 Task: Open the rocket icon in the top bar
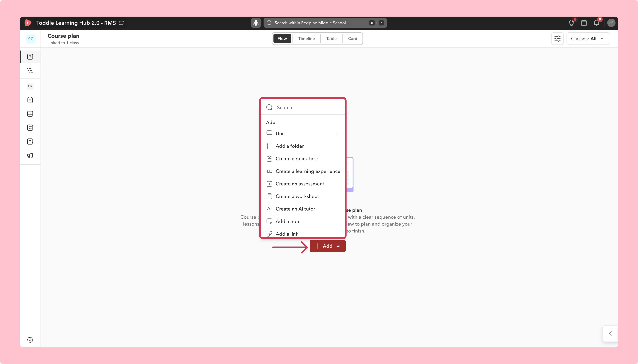[256, 23]
